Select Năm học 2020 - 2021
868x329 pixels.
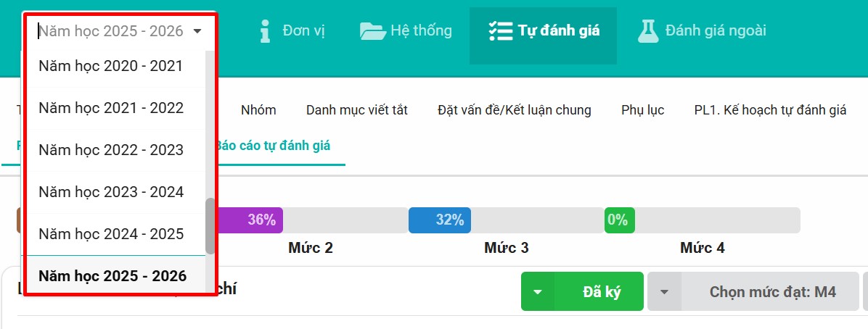pyautogui.click(x=110, y=66)
